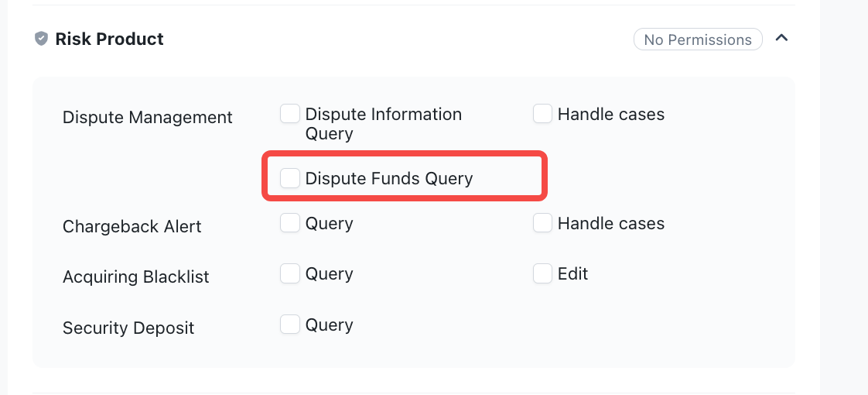
Task: Click the shield icon beside Risk Product
Action: (x=42, y=39)
